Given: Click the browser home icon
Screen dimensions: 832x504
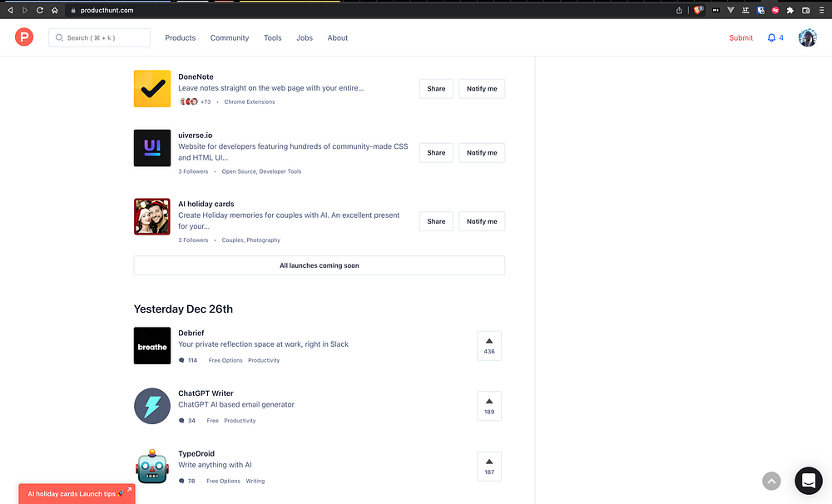Looking at the screenshot, I should click(x=55, y=10).
